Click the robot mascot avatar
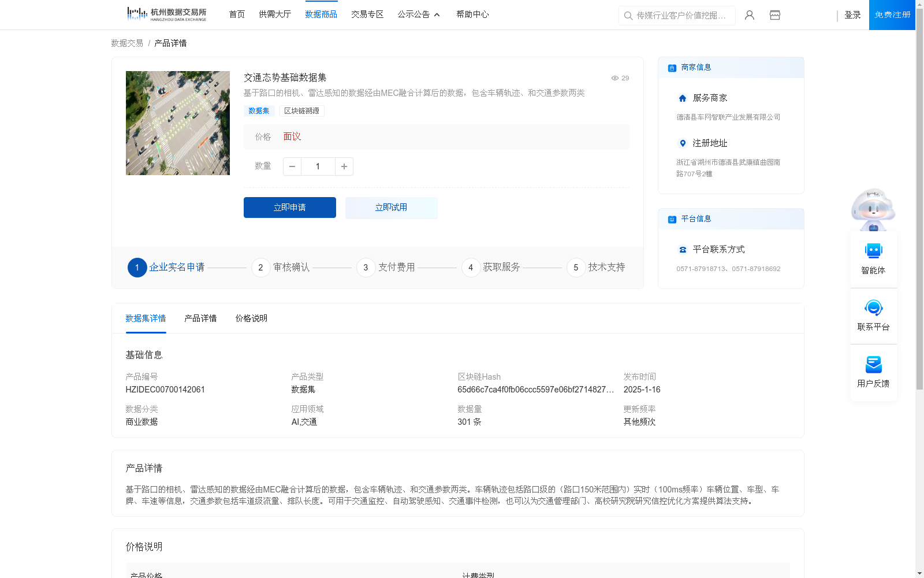924x578 pixels. click(873, 209)
